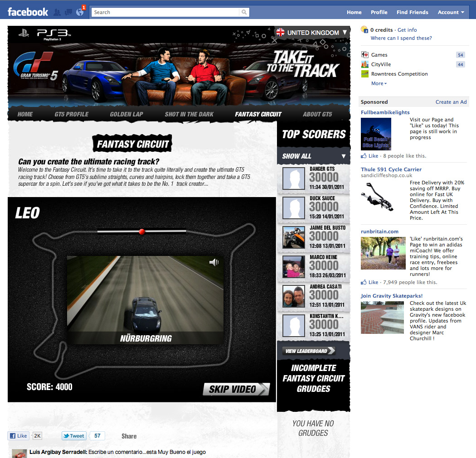
Task: Open the Profile page
Action: (x=379, y=12)
